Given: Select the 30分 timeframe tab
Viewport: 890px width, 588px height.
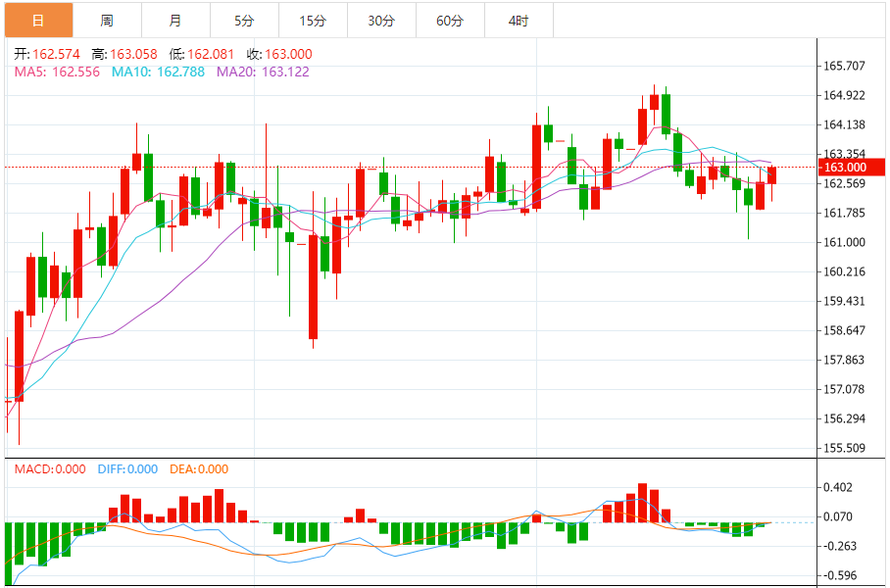Looking at the screenshot, I should click(381, 21).
